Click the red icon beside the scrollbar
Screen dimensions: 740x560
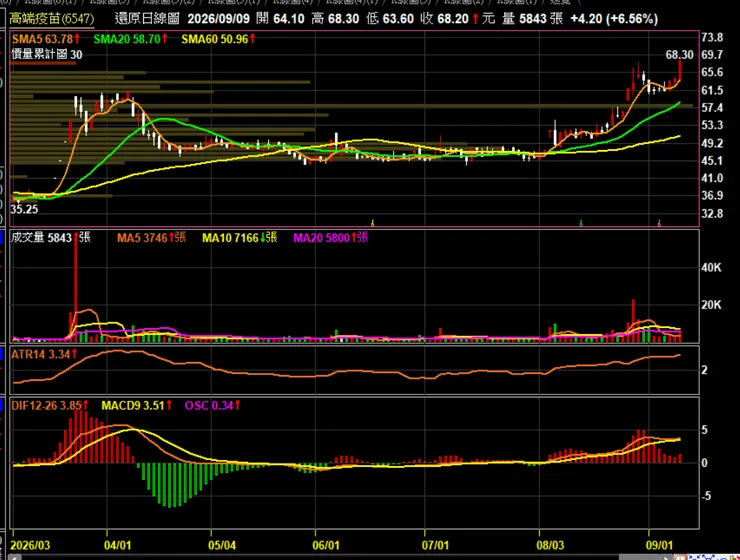680,558
